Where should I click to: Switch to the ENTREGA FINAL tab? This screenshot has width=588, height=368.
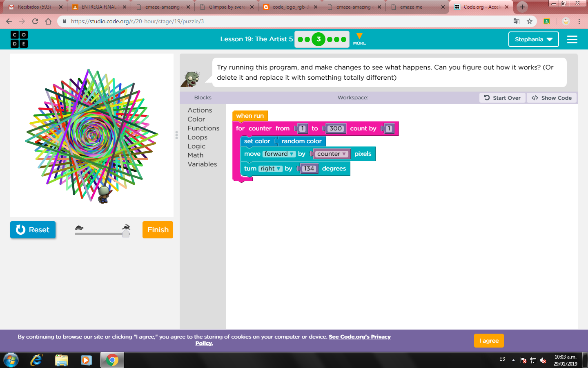click(99, 7)
